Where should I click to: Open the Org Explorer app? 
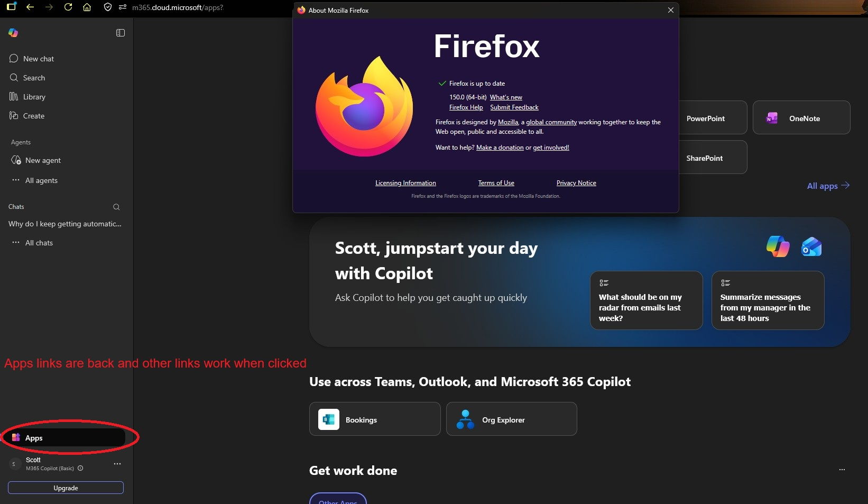(x=512, y=419)
